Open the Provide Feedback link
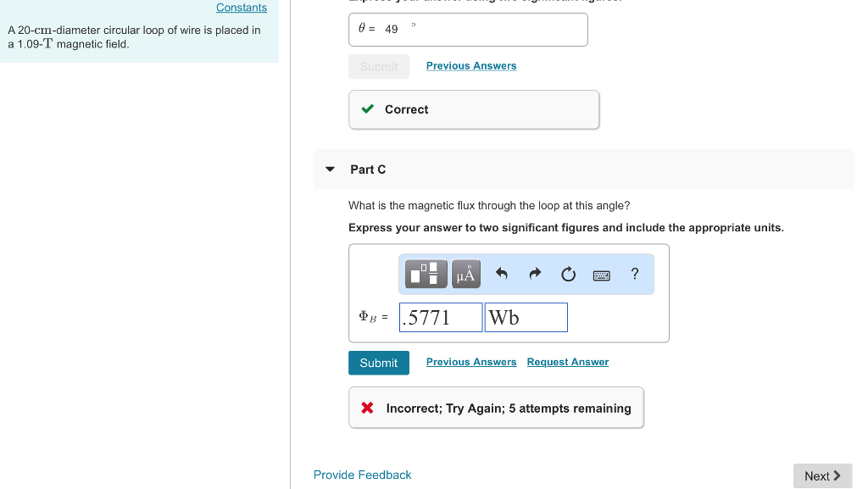 pyautogui.click(x=362, y=475)
